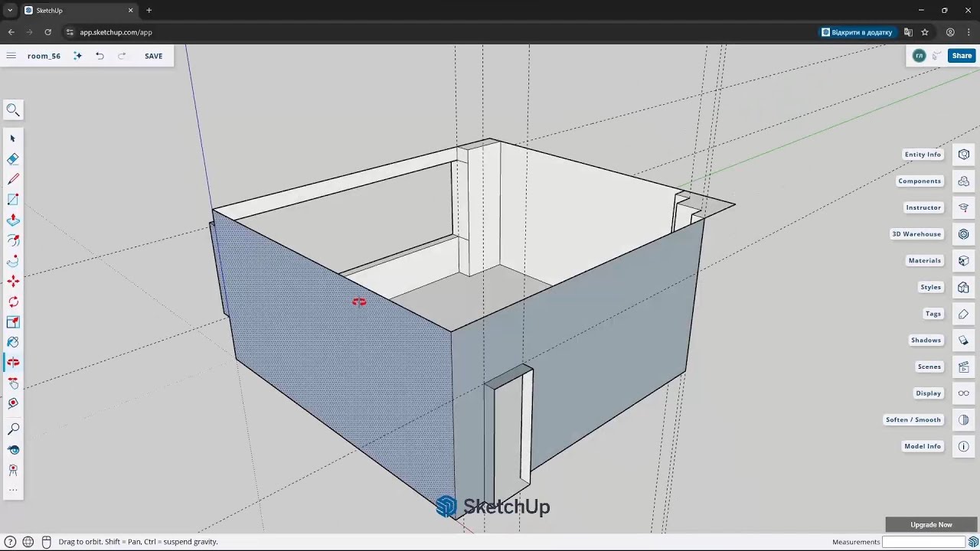Activate the Rectangle shape tool
The height and width of the screenshot is (551, 980).
pos(13,200)
